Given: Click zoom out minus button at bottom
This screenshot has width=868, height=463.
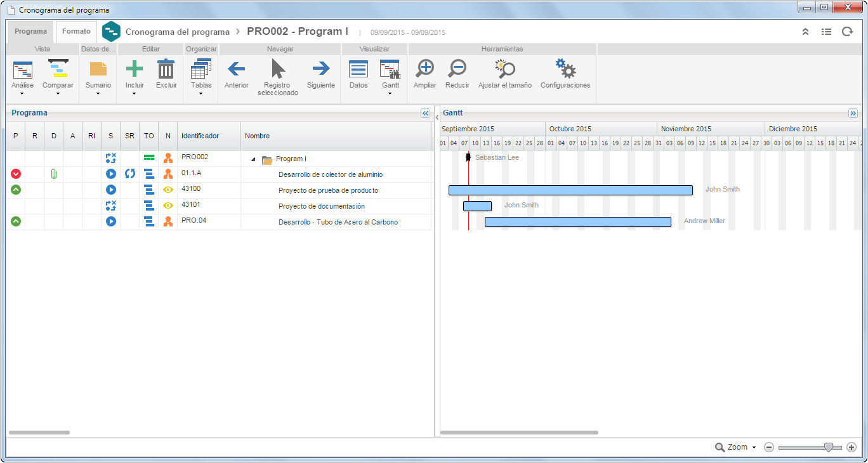Looking at the screenshot, I should [x=769, y=447].
